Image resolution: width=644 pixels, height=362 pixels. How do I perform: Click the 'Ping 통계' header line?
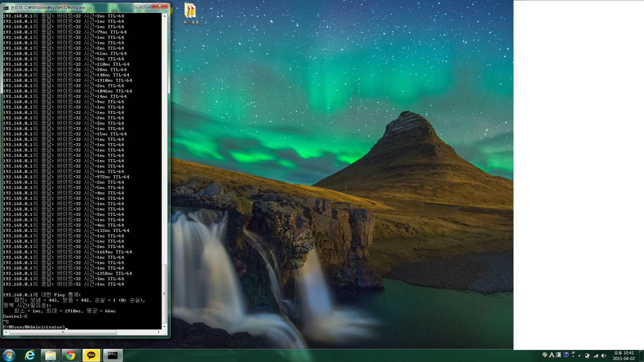42,295
